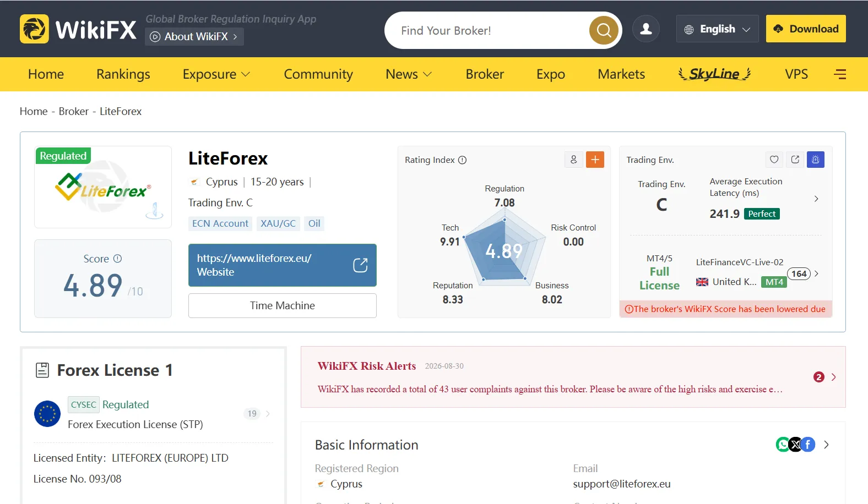Screen dimensions: 868x504
Task: Click the CYSEC EU flag emblem
Action: (x=47, y=414)
